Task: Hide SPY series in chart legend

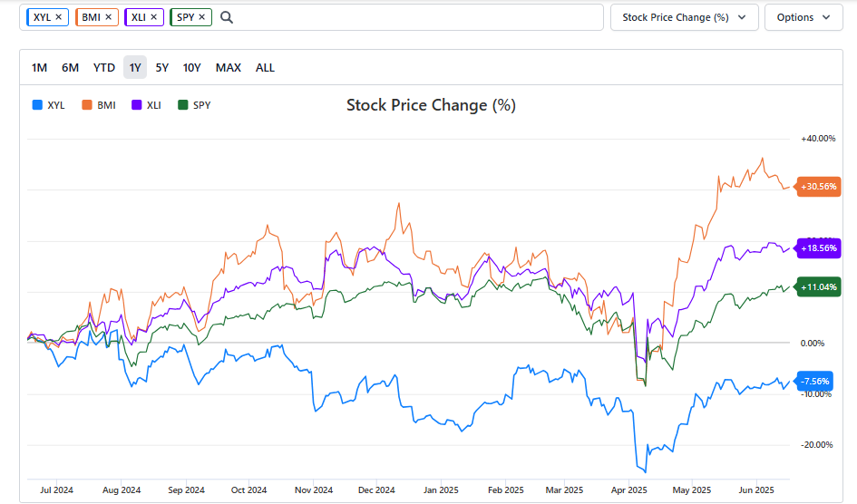Action: click(x=194, y=105)
